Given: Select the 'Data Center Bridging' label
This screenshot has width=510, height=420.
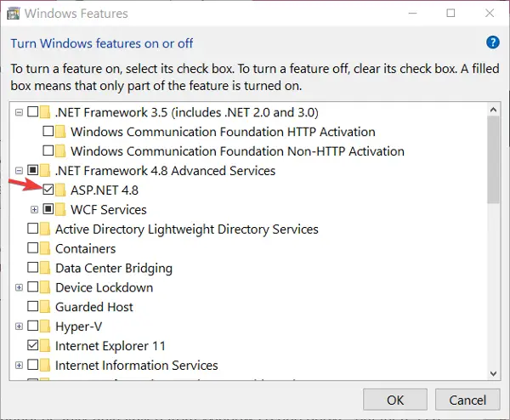Looking at the screenshot, I should tap(114, 269).
